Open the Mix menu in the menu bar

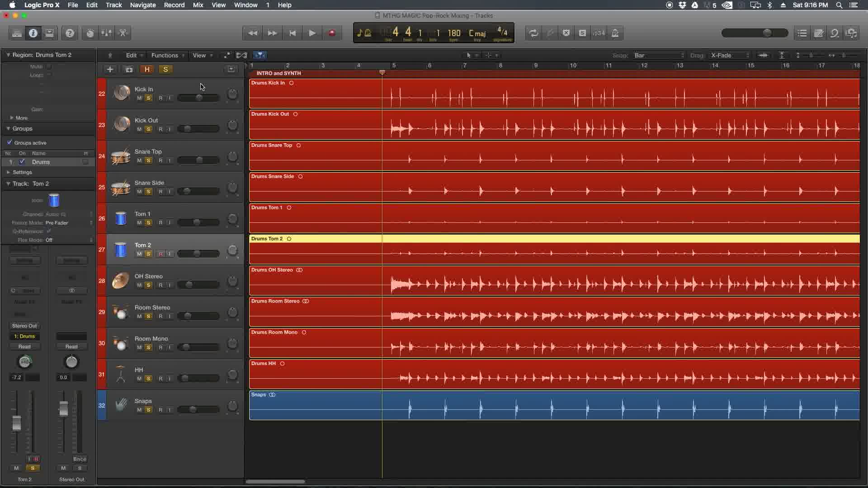(x=198, y=5)
